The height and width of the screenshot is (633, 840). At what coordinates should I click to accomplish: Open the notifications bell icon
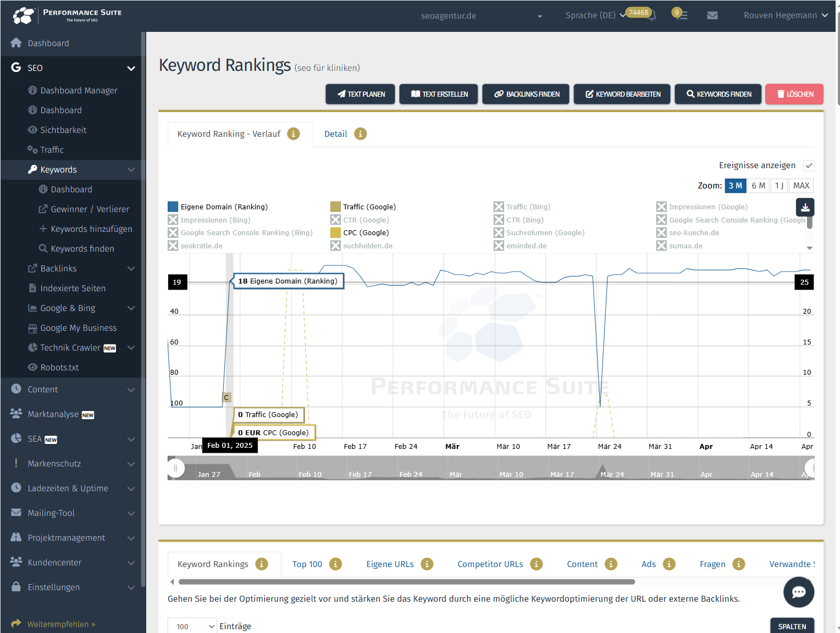pos(652,16)
